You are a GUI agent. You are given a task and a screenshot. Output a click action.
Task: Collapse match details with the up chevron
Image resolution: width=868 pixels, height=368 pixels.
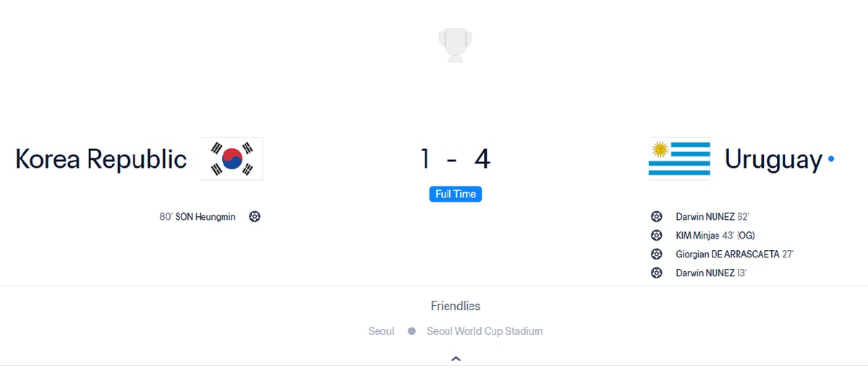(x=456, y=358)
